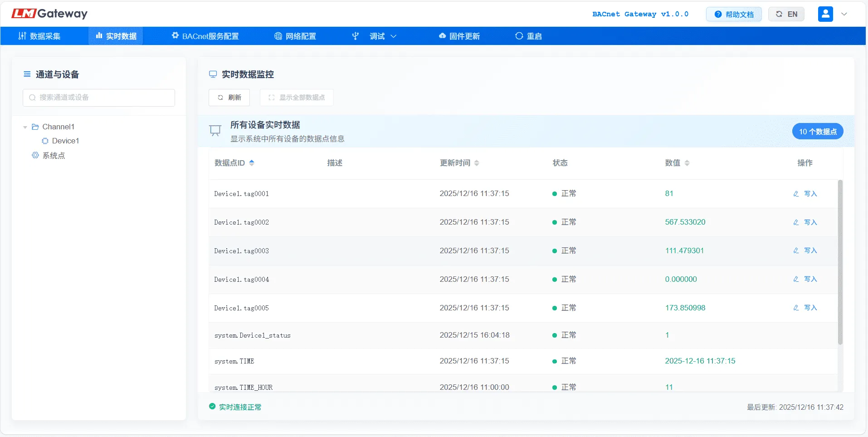
Task: Toggle sort order on the 更新时间 column
Action: tap(478, 163)
